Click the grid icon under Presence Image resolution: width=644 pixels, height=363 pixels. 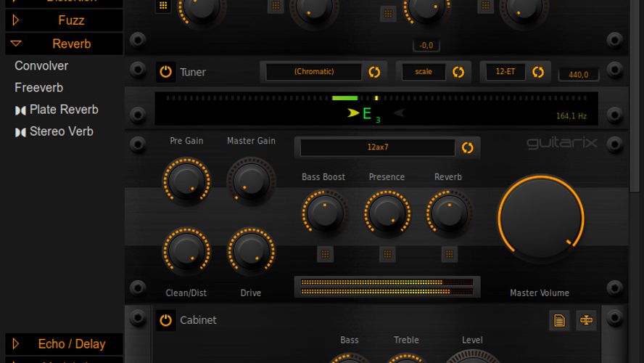[387, 254]
